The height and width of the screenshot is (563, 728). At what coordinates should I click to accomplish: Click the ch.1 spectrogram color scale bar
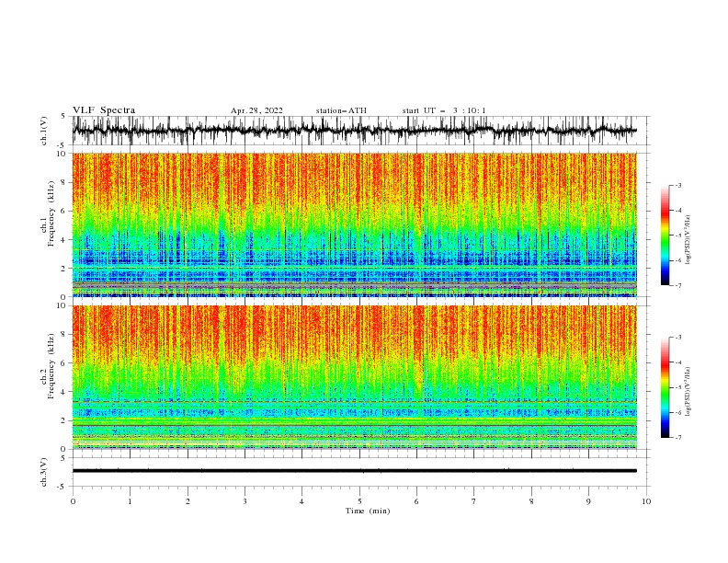665,235
